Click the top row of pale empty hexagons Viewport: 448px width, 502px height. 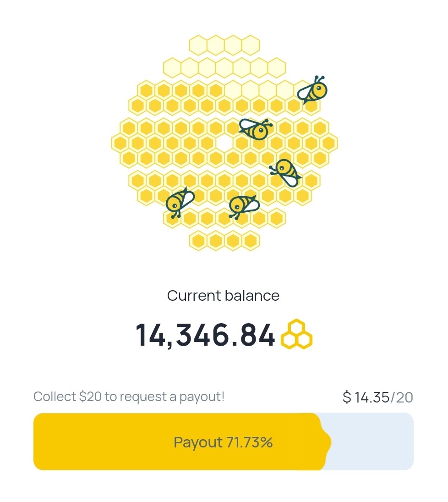click(x=224, y=45)
